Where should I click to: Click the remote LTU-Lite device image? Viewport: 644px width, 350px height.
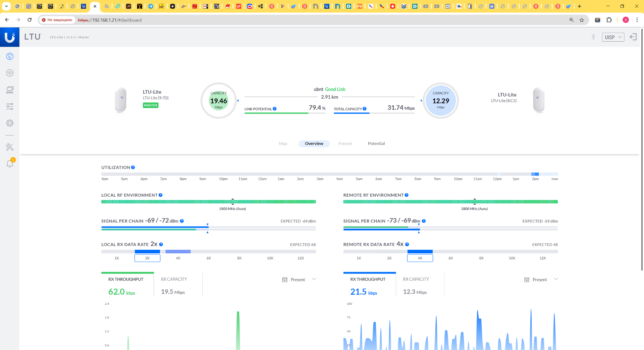tap(539, 100)
